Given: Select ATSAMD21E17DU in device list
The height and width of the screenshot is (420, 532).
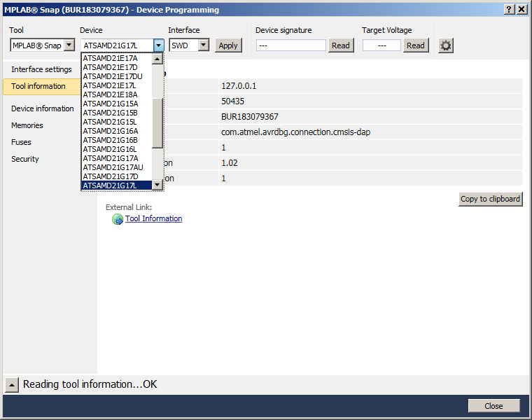Looking at the screenshot, I should pos(117,77).
